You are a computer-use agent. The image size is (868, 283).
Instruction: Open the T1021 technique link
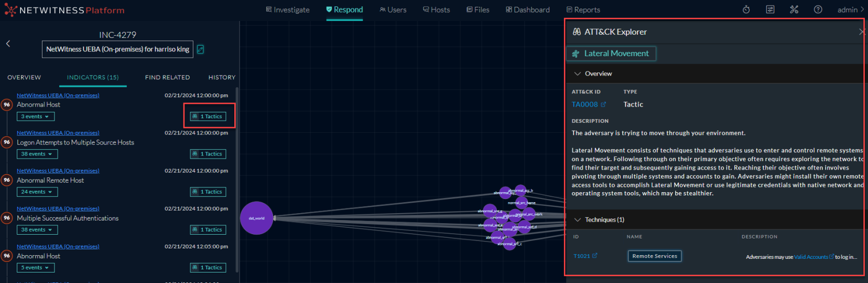tap(582, 256)
